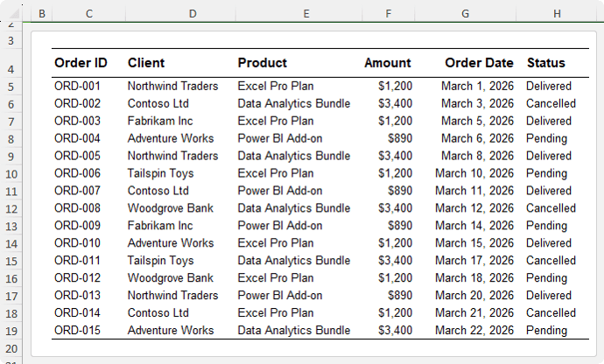The image size is (604, 364).
Task: Select cell ORD-013
Action: (x=77, y=296)
